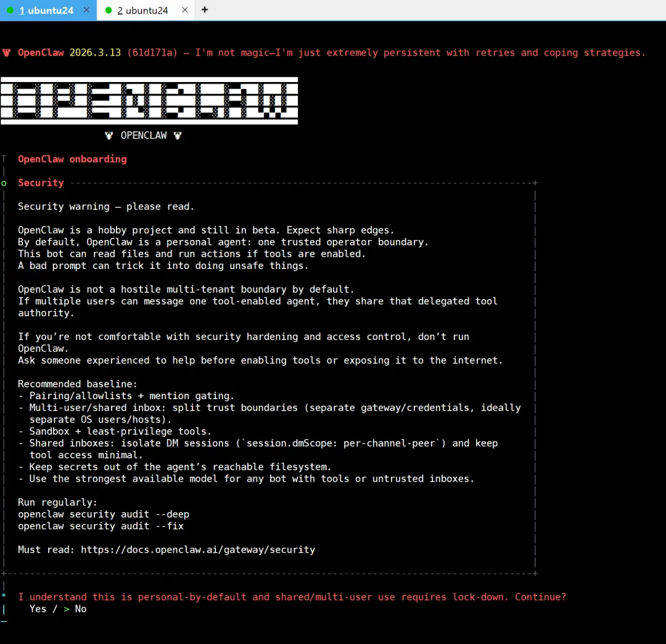Click the OPENCLAW ASCII banner logo
The width and height of the screenshot is (666, 644).
149,101
